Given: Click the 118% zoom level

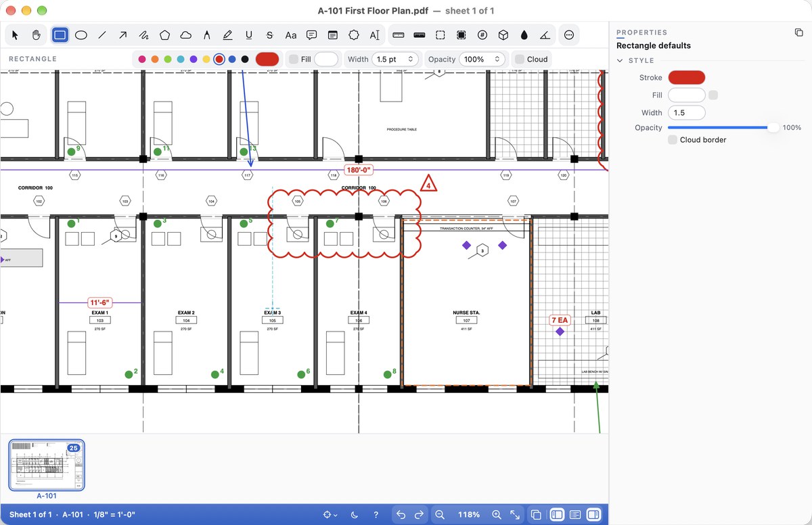Looking at the screenshot, I should coord(468,515).
